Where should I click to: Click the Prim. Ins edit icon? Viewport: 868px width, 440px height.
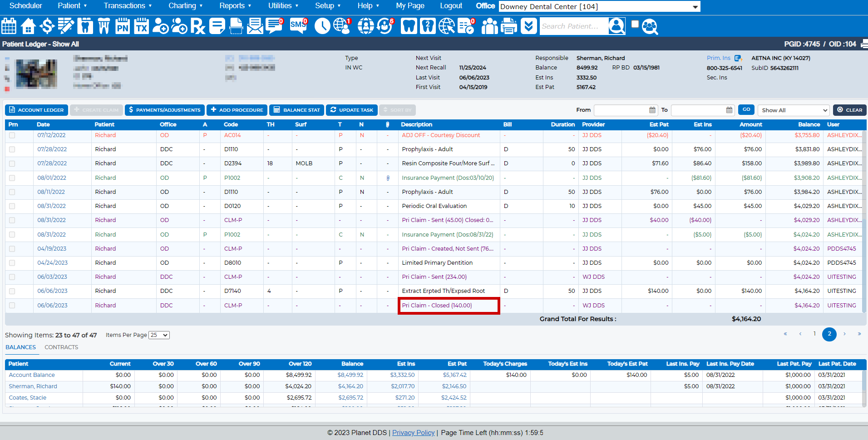coord(738,58)
